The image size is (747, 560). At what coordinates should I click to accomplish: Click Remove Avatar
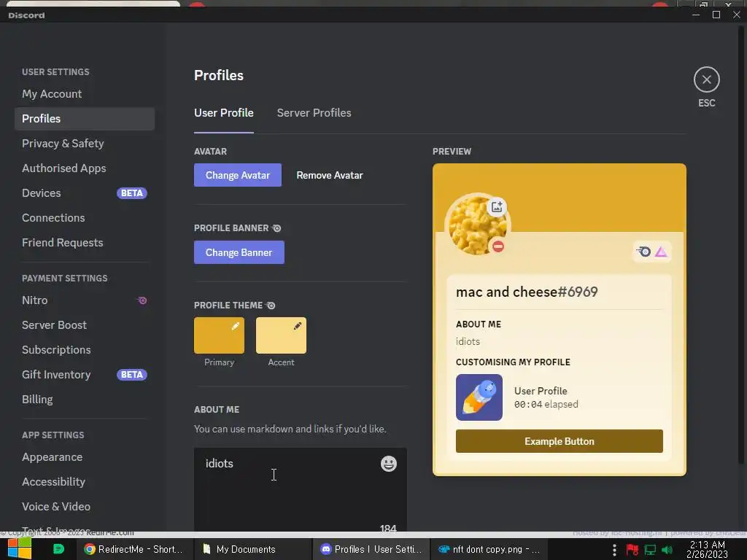pyautogui.click(x=330, y=175)
